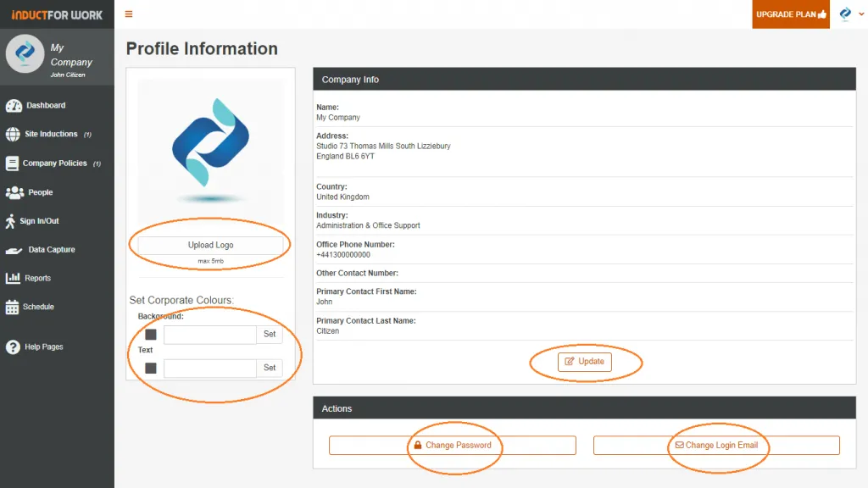
Task: Click the Reports bar chart icon
Action: tap(13, 278)
